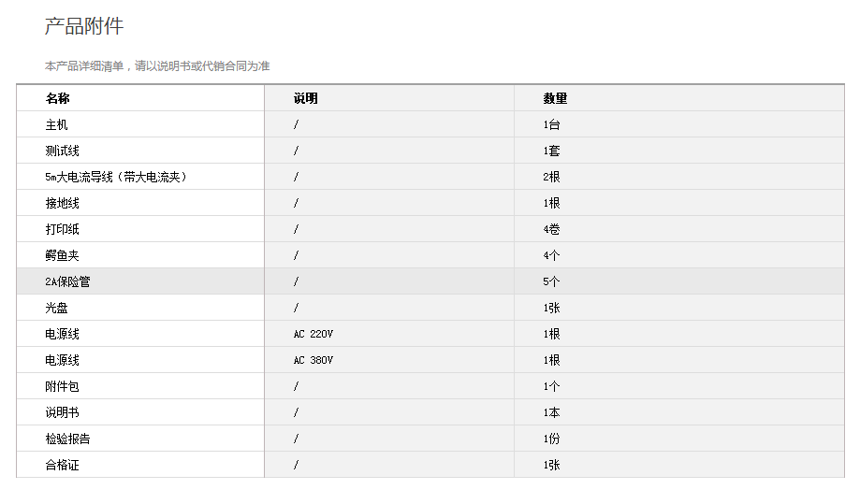
Task: Click the 产品附件 heading
Action: pyautogui.click(x=84, y=26)
